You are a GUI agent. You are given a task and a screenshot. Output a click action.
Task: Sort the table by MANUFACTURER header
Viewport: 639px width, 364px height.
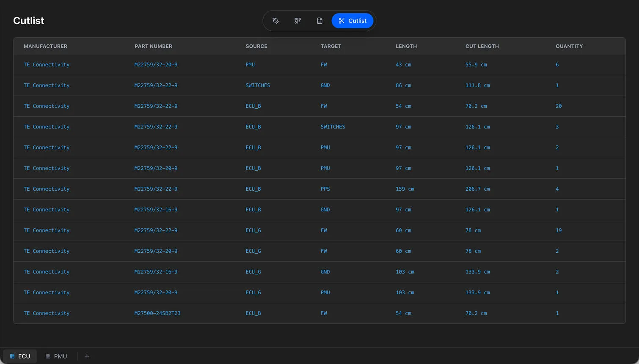point(45,46)
